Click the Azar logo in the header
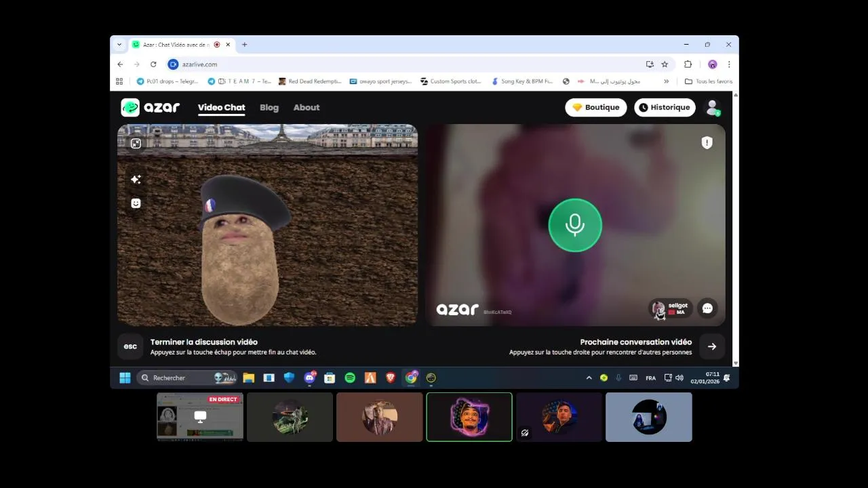The image size is (868, 488). (151, 108)
